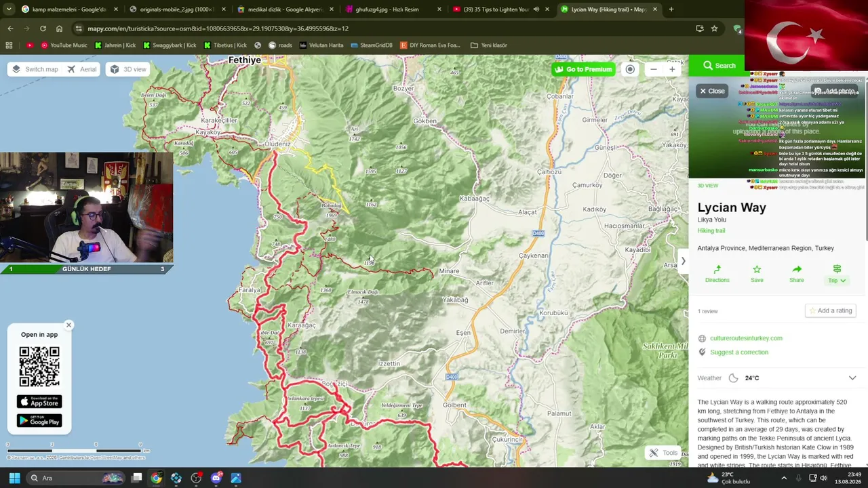The image size is (868, 488).
Task: Open the App Store download badge
Action: (39, 402)
